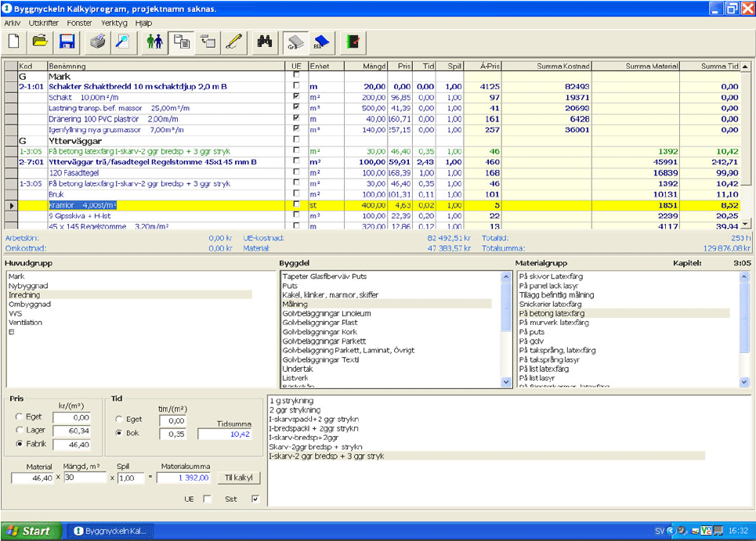The width and height of the screenshot is (756, 541).
Task: Enable the UE checkbox beside Sst
Action: coord(207,499)
